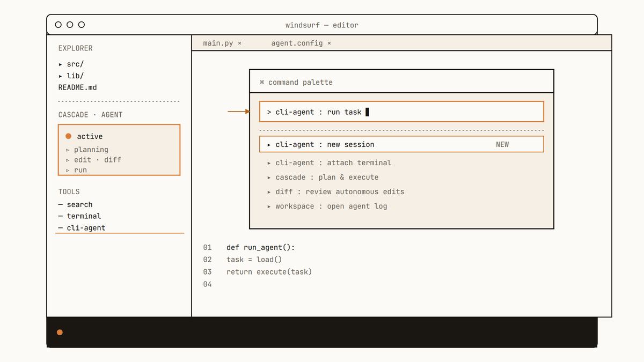Expand the run step triangle
644x362 pixels.
click(x=68, y=170)
